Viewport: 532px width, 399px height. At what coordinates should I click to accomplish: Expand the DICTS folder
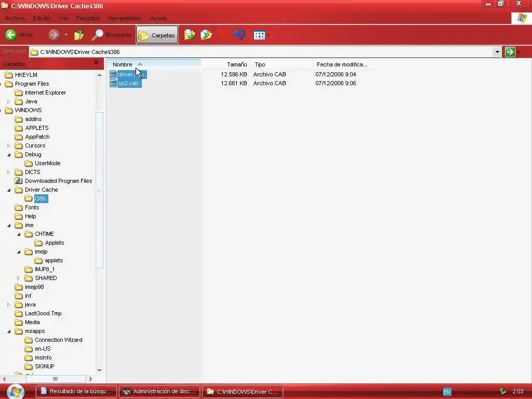pos(8,172)
